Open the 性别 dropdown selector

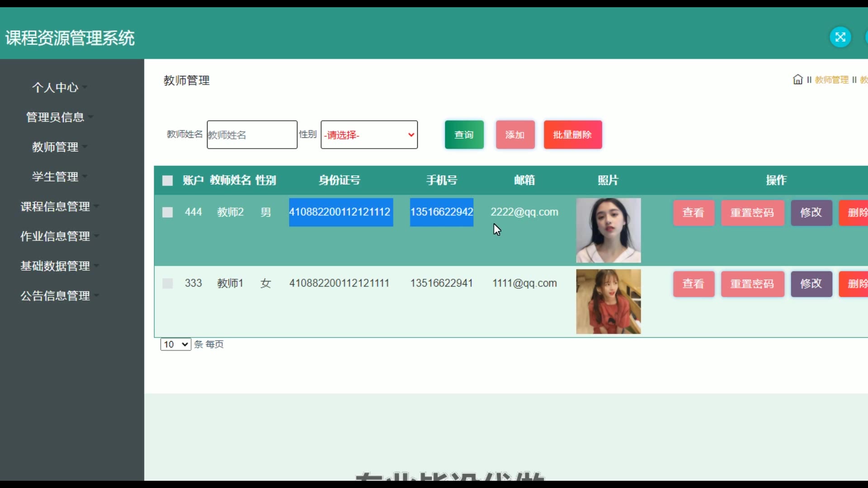[369, 135]
